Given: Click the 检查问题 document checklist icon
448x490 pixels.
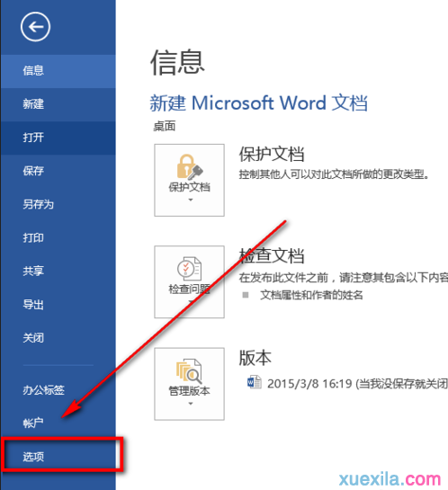Looking at the screenshot, I should (x=190, y=269).
